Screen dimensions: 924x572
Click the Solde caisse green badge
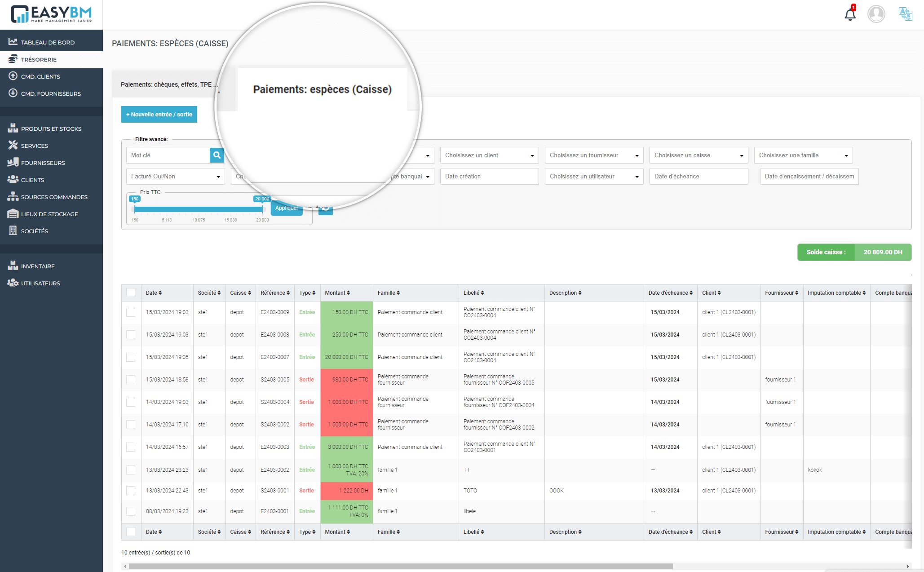(854, 252)
